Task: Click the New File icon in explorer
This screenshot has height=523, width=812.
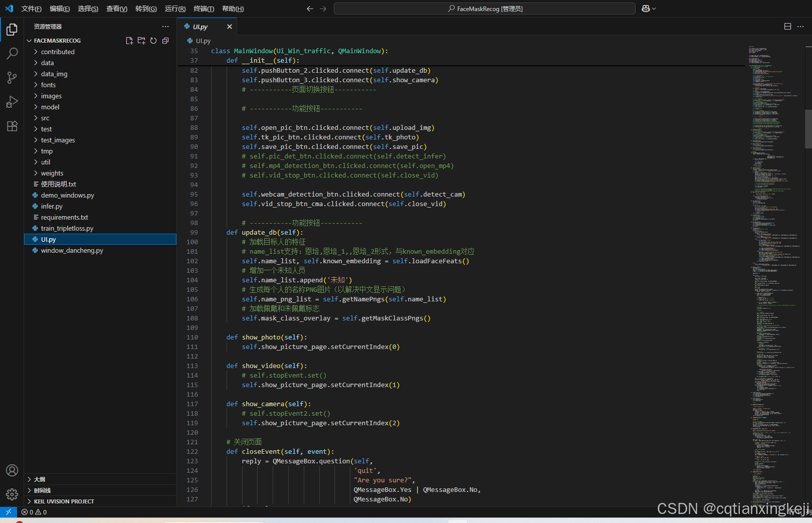Action: (129, 41)
